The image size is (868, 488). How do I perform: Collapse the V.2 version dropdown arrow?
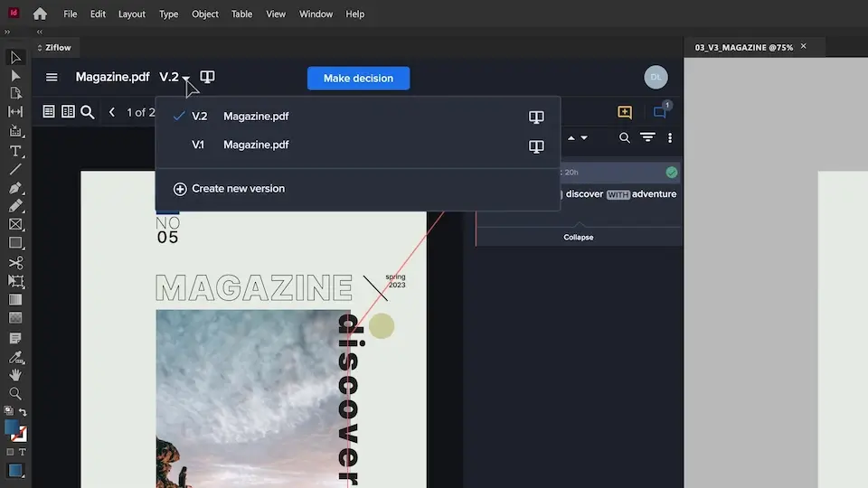pos(185,79)
